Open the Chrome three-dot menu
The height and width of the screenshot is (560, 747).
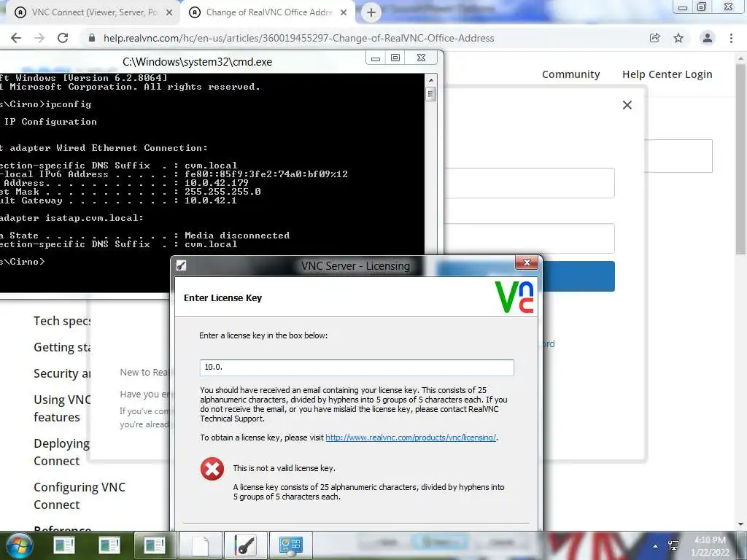731,38
